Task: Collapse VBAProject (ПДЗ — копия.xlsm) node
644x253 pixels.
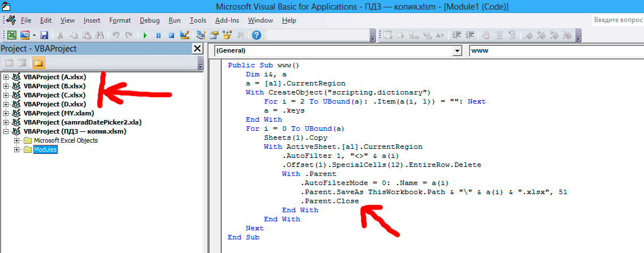Action: point(6,131)
